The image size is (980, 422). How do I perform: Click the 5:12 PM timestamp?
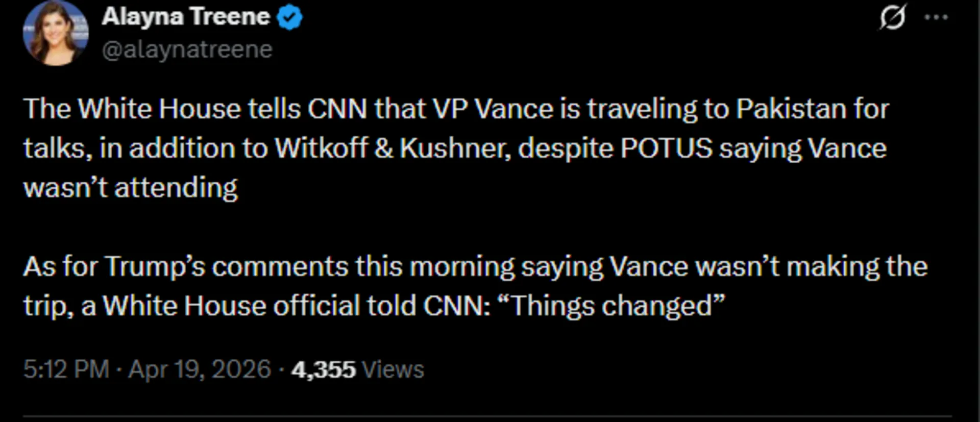tap(66, 369)
